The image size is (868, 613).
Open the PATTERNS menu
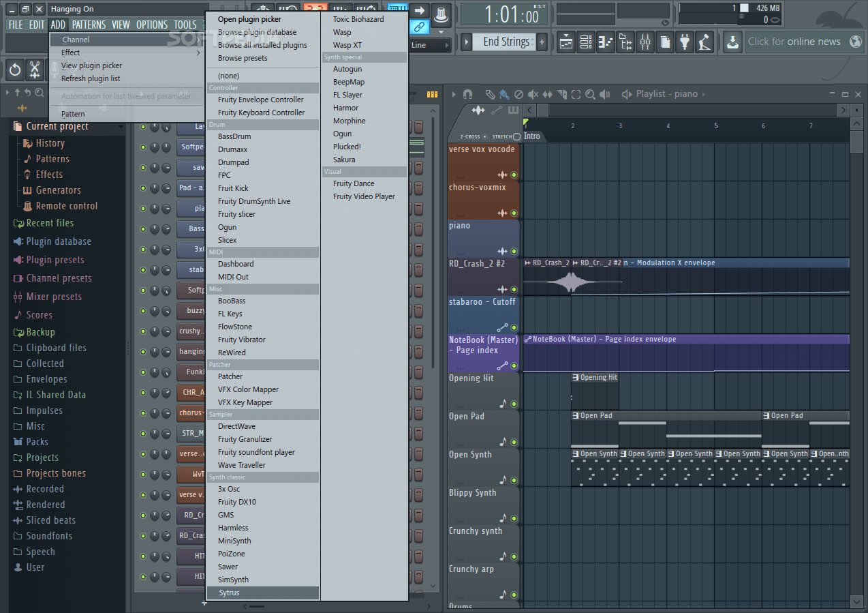click(89, 25)
